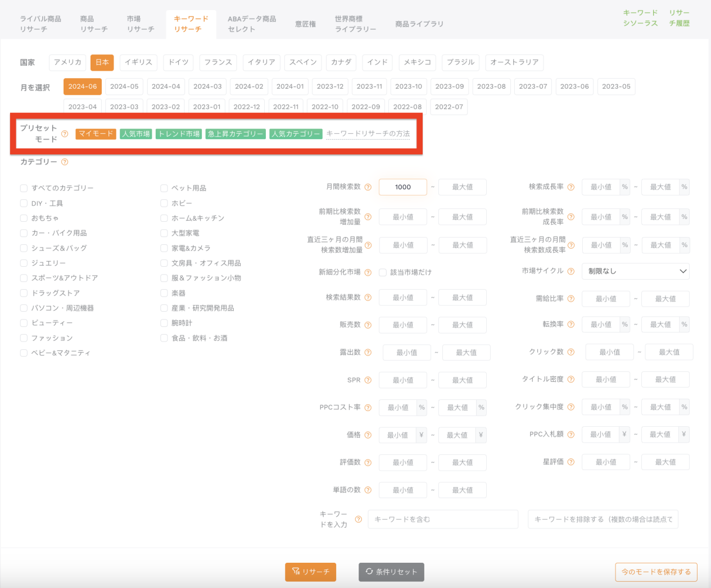Click help icon next to 市場サイクル

(571, 271)
